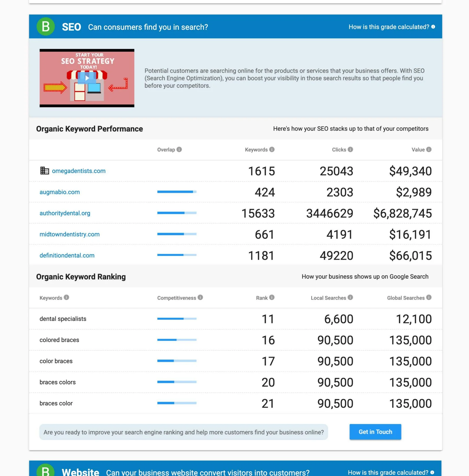Click the 3446629 clicks value
The image size is (469, 476).
pos(330,213)
